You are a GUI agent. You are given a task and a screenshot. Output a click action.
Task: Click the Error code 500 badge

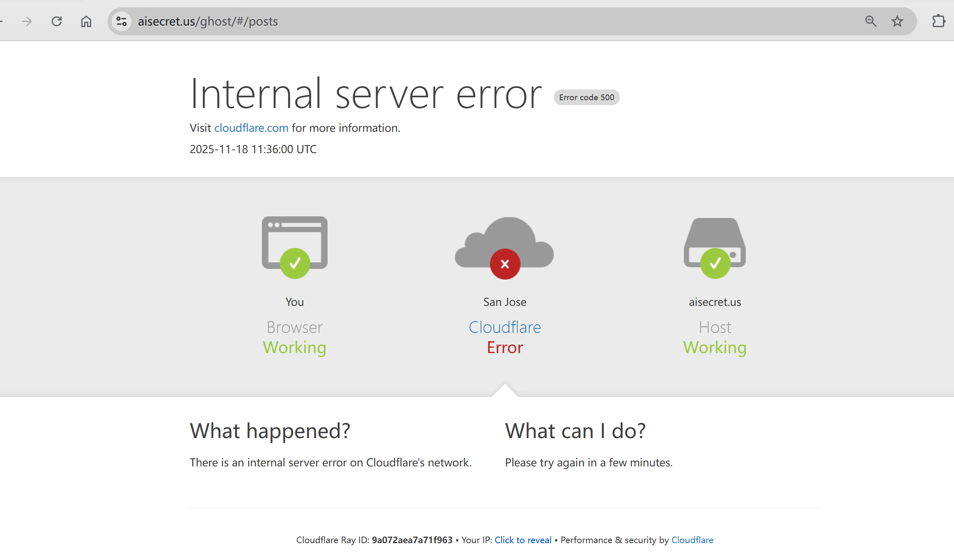point(586,98)
